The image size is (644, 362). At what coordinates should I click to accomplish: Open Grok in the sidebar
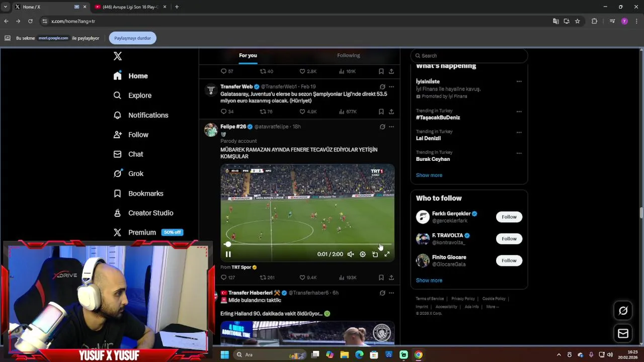pyautogui.click(x=129, y=173)
